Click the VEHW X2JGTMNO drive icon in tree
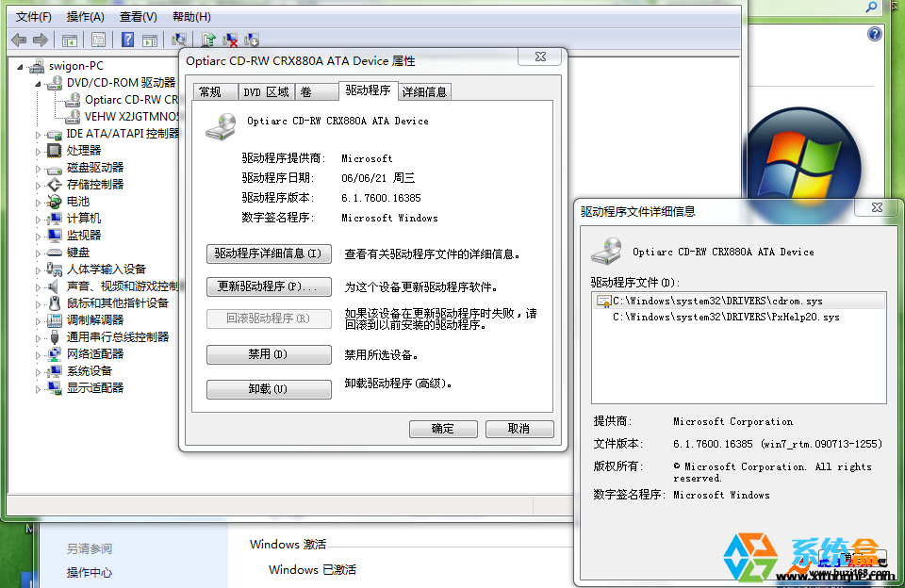The height and width of the screenshot is (588, 905). click(73, 117)
